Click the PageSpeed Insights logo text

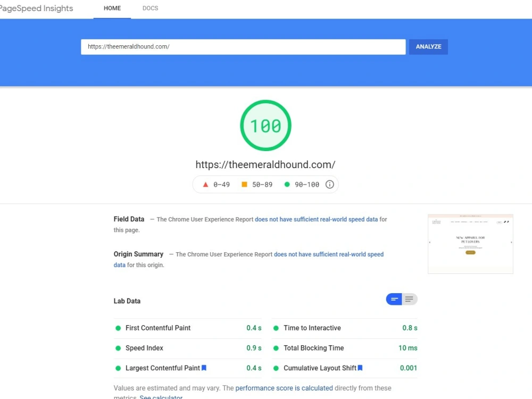[x=36, y=8]
